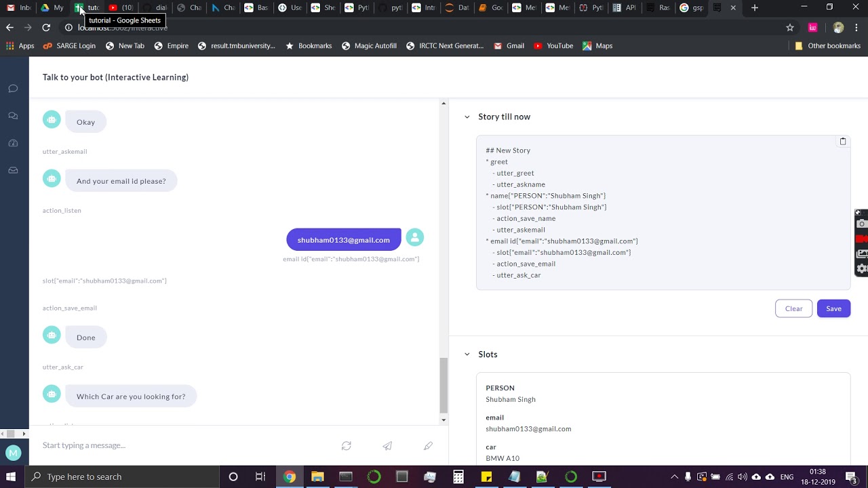868x488 pixels.
Task: Open Calculator from taskbar
Action: (x=458, y=476)
